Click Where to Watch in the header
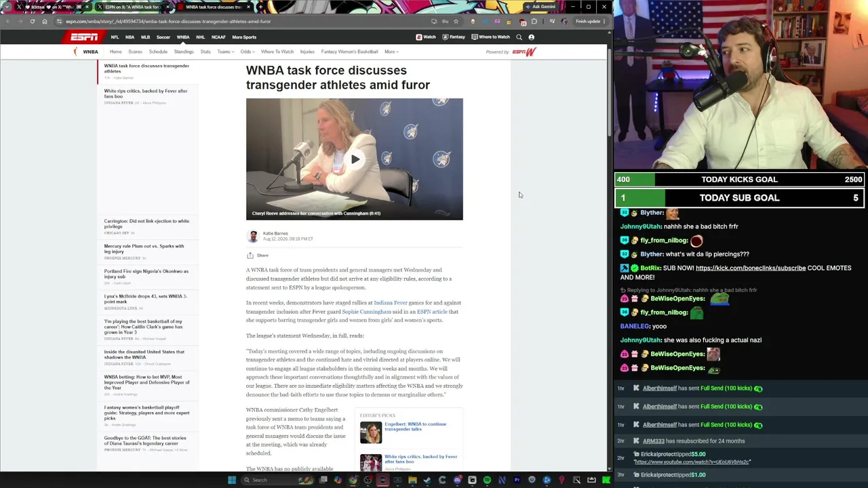 [x=491, y=37]
